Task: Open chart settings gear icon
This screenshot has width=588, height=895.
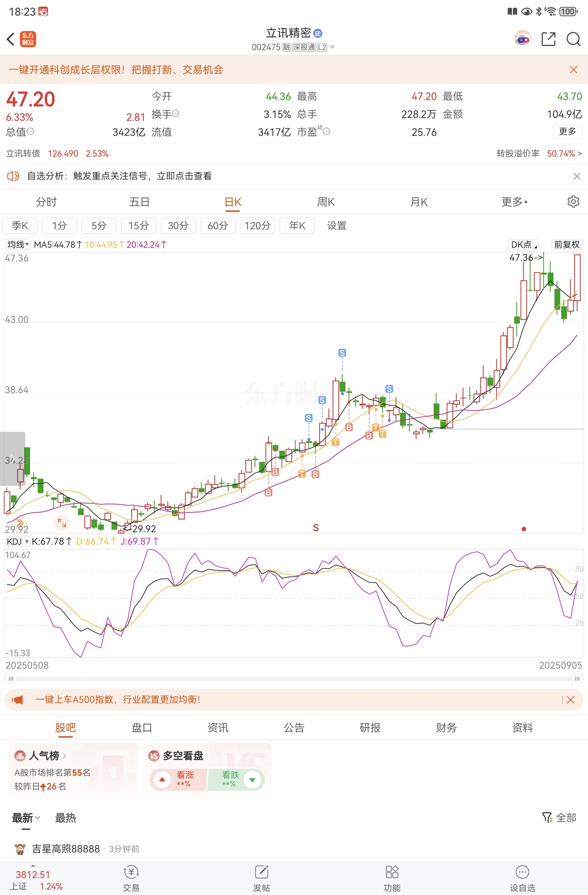Action: point(573,202)
